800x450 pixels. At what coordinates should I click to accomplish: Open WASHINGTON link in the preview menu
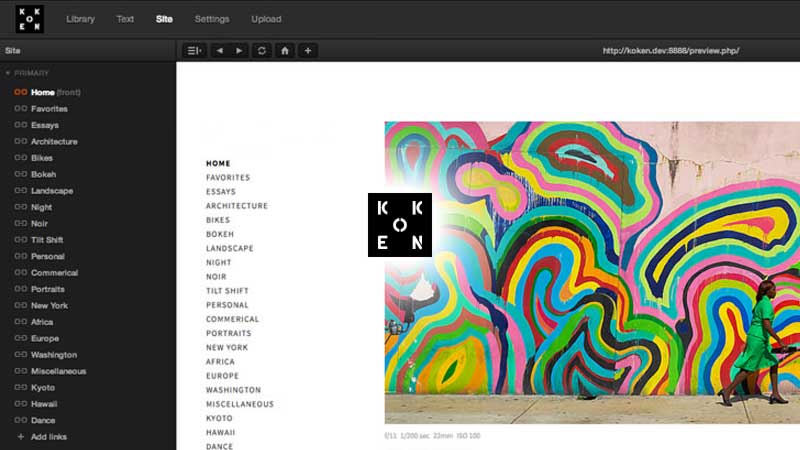pos(233,390)
